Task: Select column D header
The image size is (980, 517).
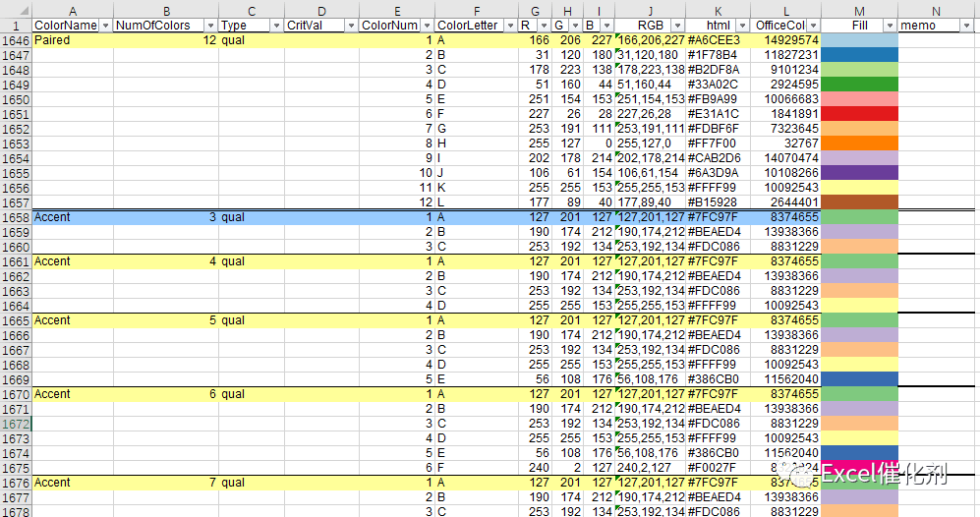Action: [321, 11]
